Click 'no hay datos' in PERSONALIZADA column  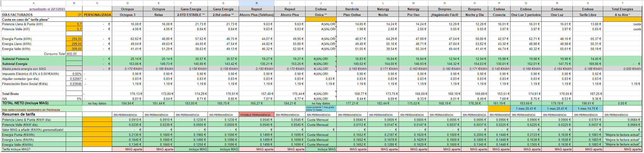(97, 103)
